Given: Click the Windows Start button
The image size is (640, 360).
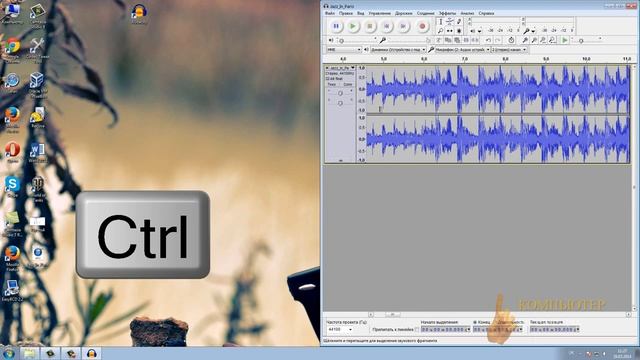Looking at the screenshot, I should 9,353.
